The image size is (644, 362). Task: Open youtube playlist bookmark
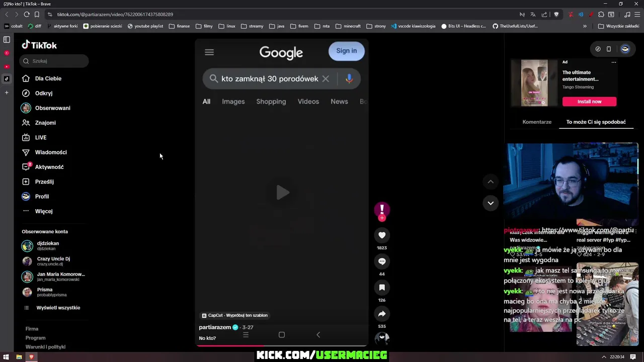point(145,26)
